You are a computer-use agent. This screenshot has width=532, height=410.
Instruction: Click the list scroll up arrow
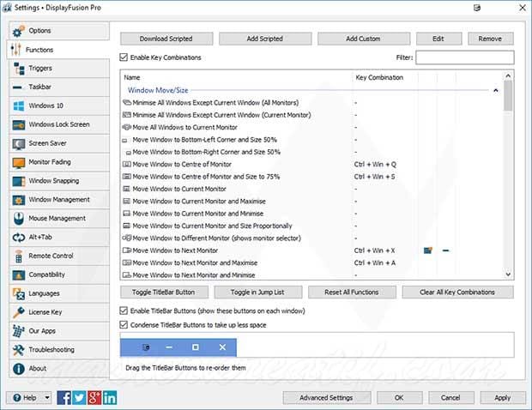[x=508, y=75]
